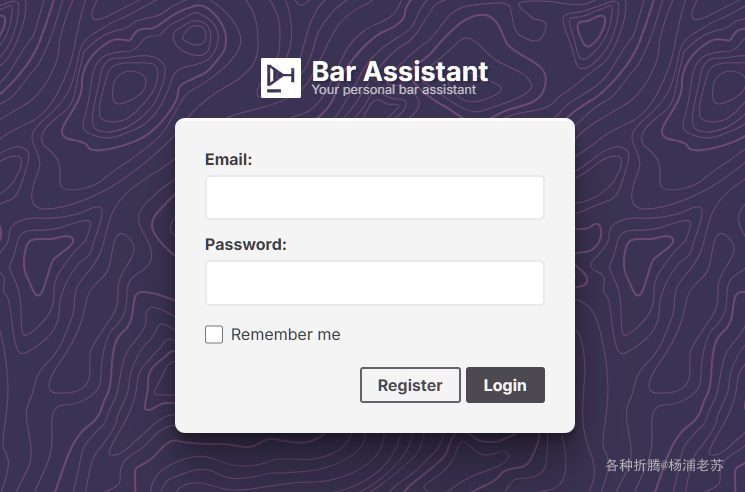Focus the Email input field
745x492 pixels.
[375, 198]
